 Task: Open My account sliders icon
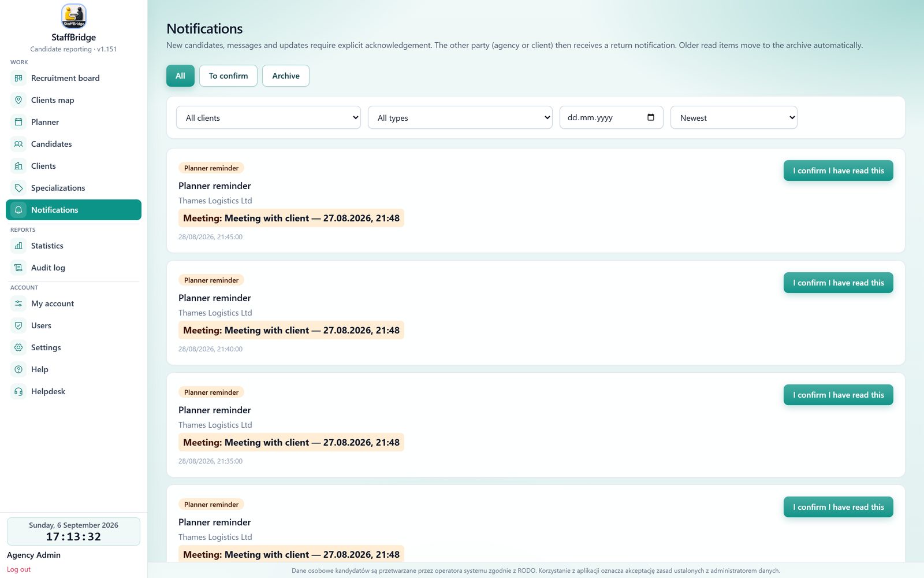click(18, 303)
